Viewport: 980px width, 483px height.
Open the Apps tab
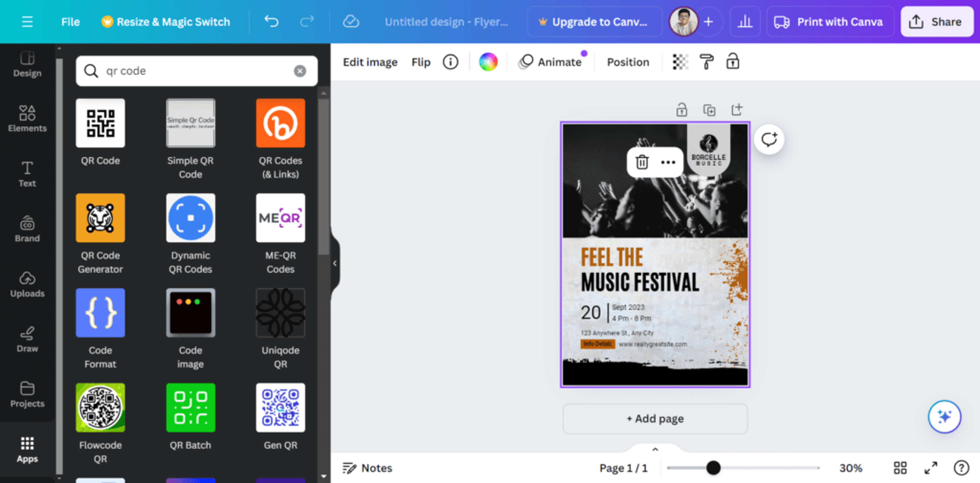pyautogui.click(x=27, y=450)
